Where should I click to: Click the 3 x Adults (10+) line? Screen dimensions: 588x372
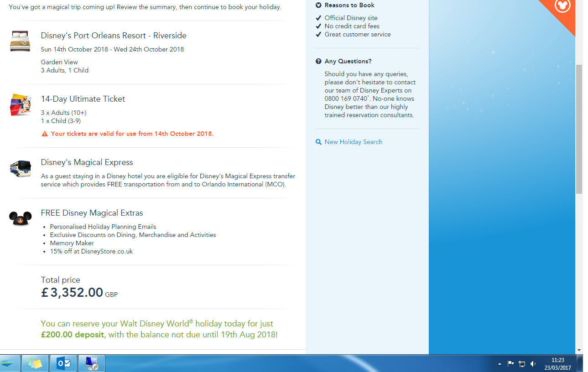(63, 113)
